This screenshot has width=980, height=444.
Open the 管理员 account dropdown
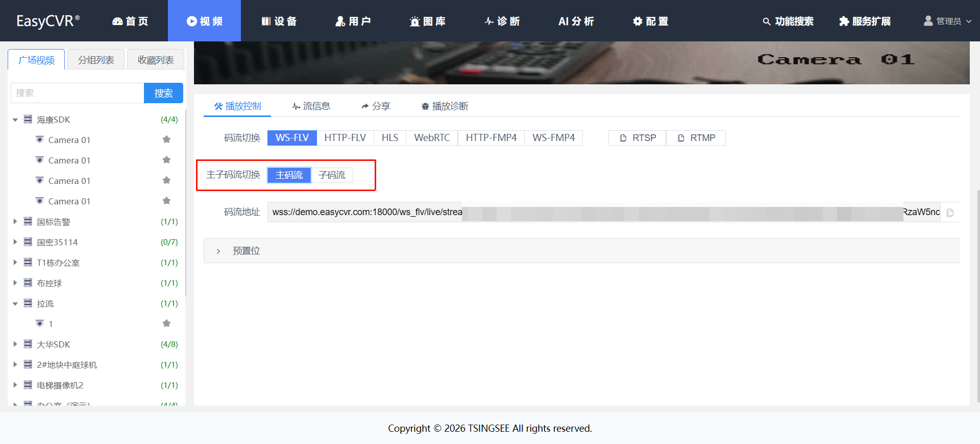tap(948, 21)
